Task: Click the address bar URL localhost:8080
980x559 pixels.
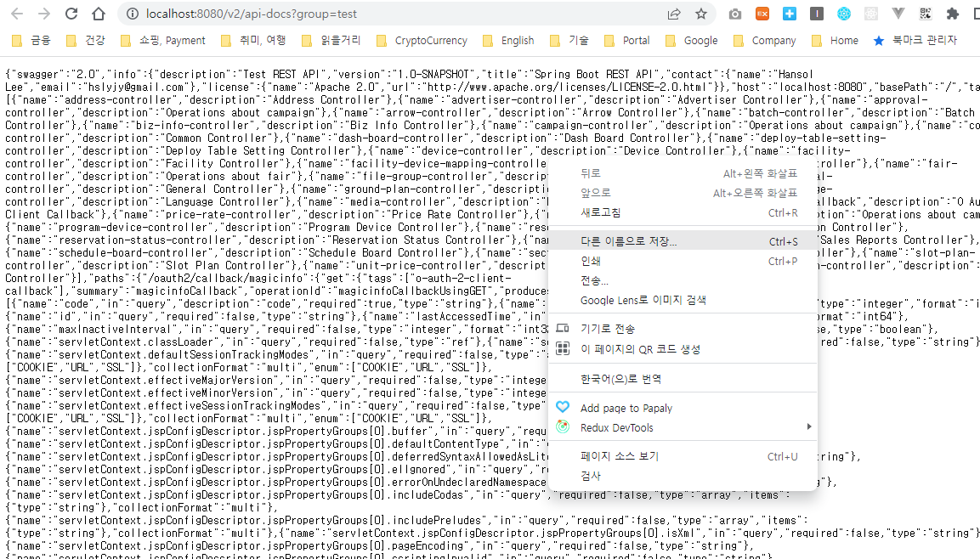Action: point(252,14)
